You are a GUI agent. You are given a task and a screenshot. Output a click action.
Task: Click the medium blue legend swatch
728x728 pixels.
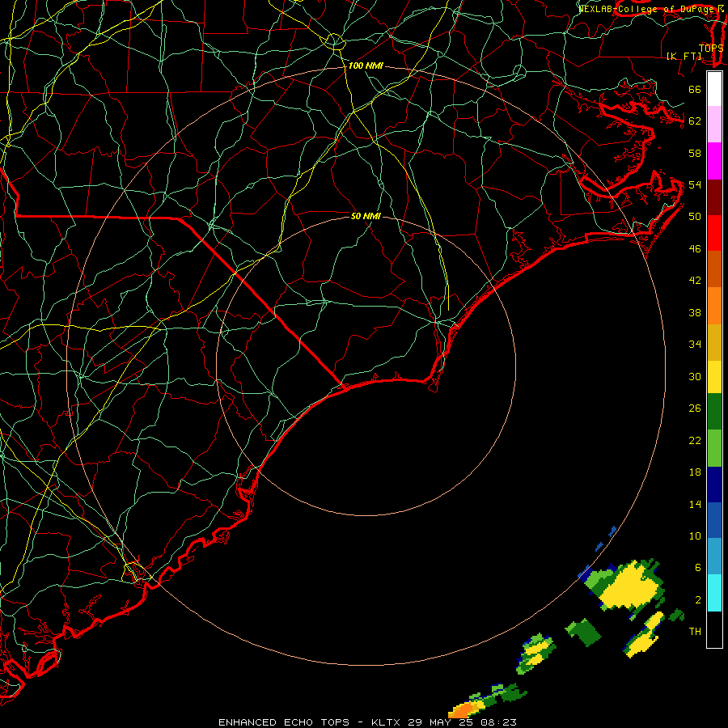[x=714, y=520]
